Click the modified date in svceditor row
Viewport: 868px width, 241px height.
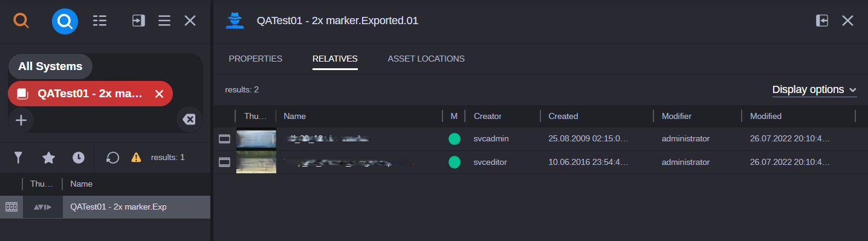(x=790, y=162)
